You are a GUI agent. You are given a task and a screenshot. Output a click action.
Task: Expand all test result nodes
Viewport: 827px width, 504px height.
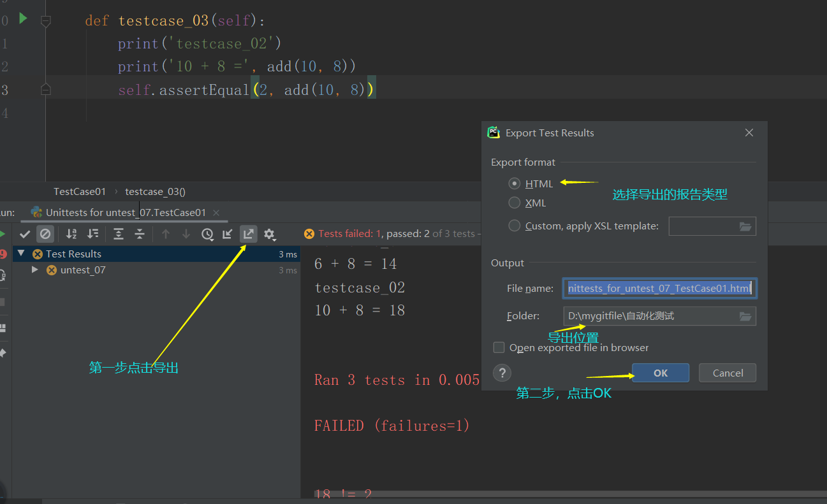click(x=119, y=234)
